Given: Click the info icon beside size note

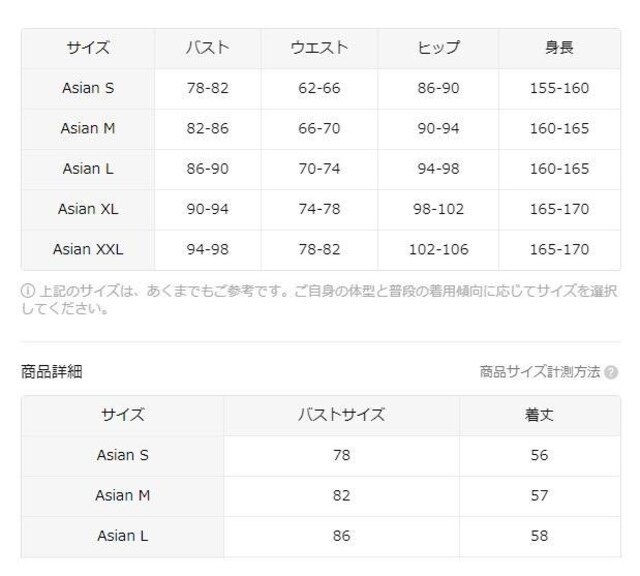Looking at the screenshot, I should point(27,291).
